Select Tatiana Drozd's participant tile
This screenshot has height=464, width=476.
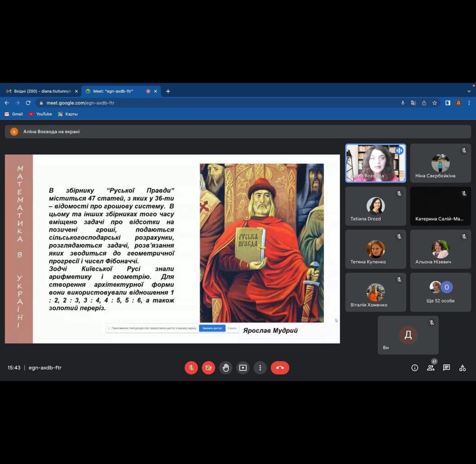coord(376,206)
